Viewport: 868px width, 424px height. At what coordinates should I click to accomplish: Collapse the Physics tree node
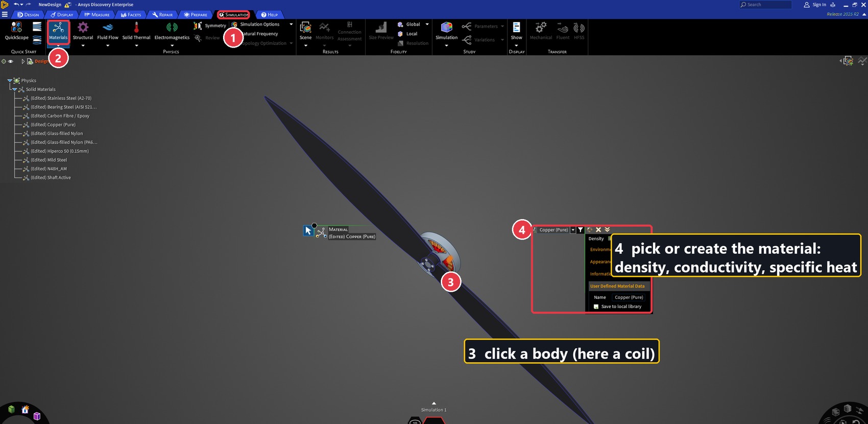tap(10, 81)
